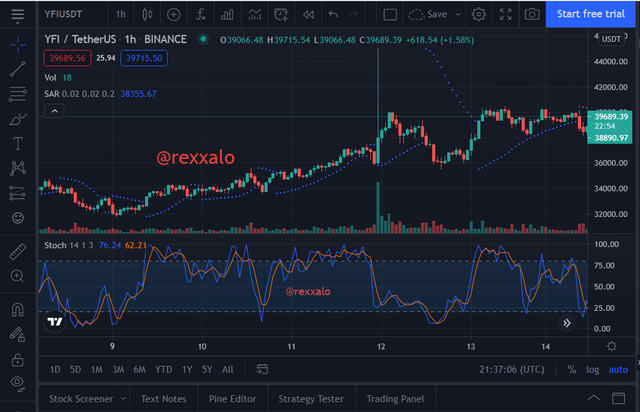
Task: Set range to 6M
Action: (x=139, y=370)
